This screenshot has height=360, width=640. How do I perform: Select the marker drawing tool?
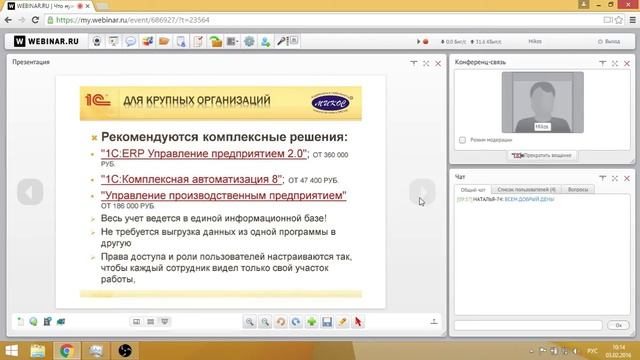(x=342, y=322)
